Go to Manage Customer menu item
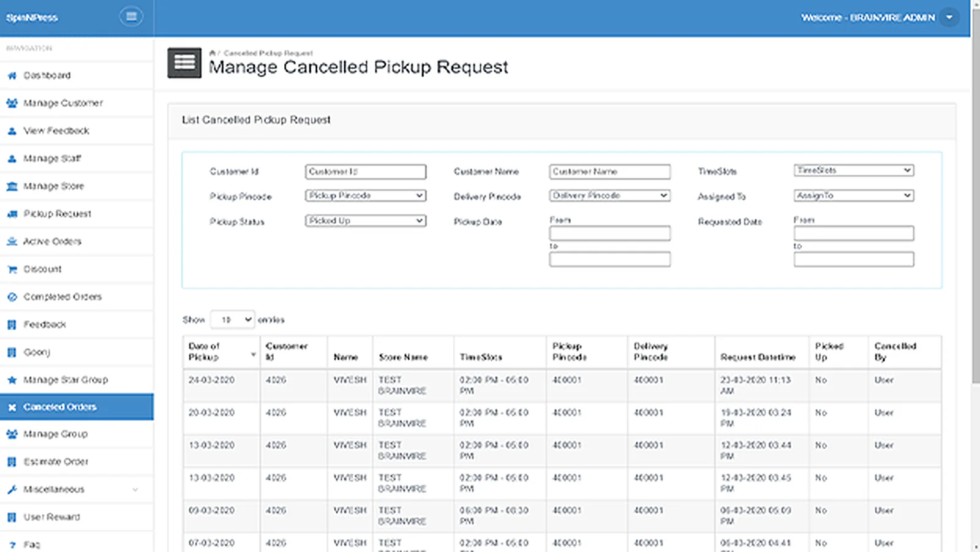 77,103
